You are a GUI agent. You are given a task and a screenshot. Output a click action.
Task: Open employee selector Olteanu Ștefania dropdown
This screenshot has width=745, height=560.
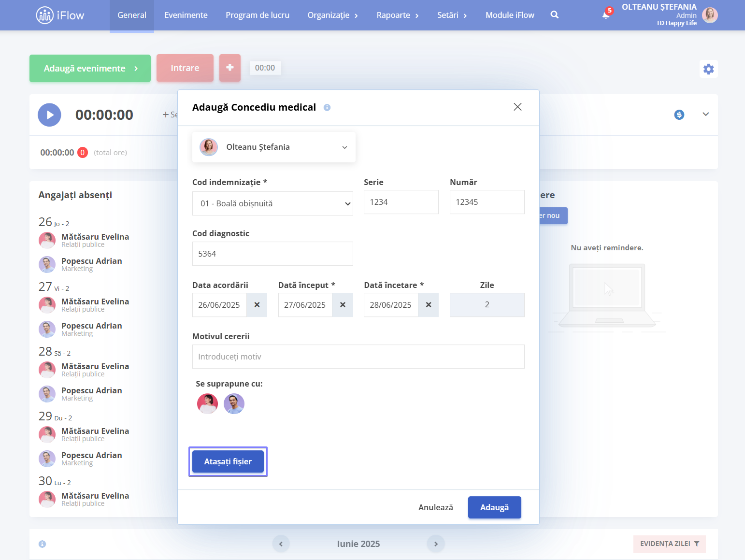coord(274,147)
